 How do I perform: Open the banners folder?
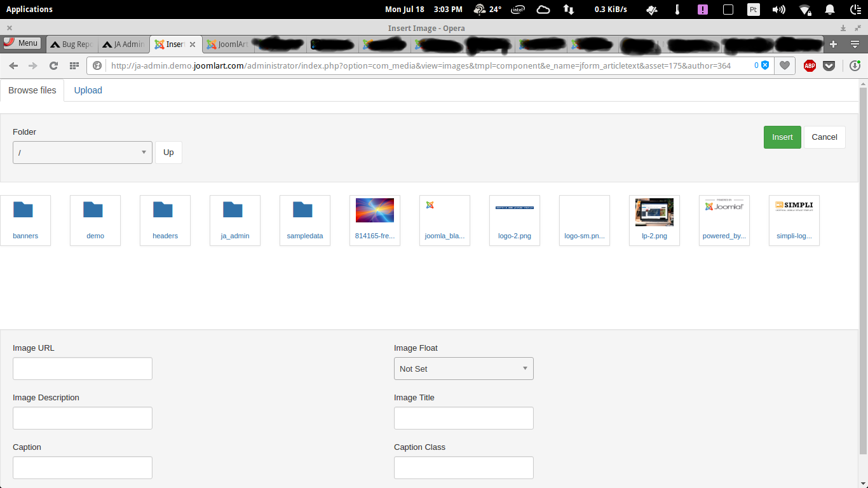(25, 220)
